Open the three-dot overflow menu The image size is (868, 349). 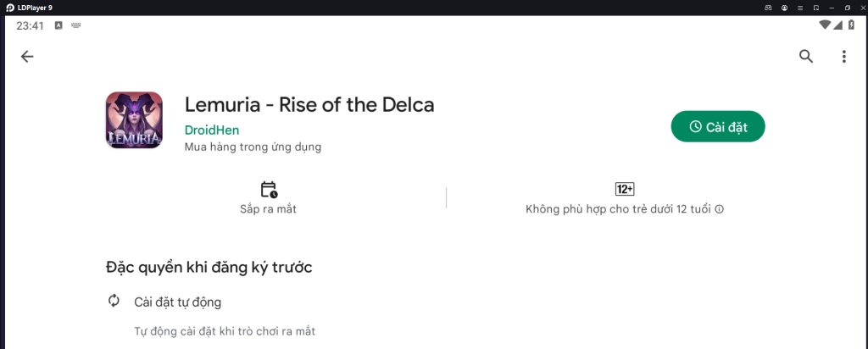(x=843, y=57)
